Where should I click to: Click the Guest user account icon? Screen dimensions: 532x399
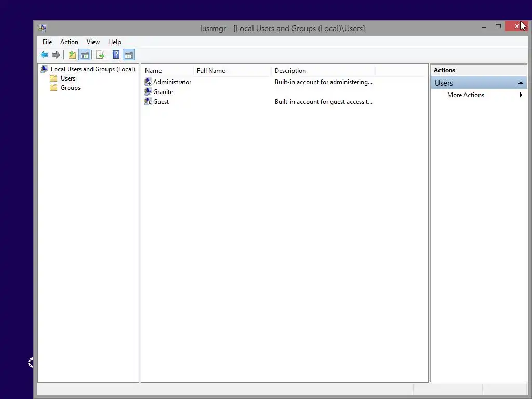coord(148,101)
